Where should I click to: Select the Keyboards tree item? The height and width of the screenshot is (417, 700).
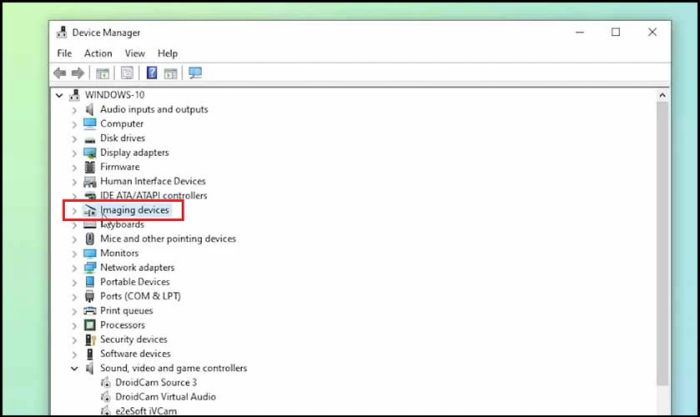pyautogui.click(x=122, y=224)
